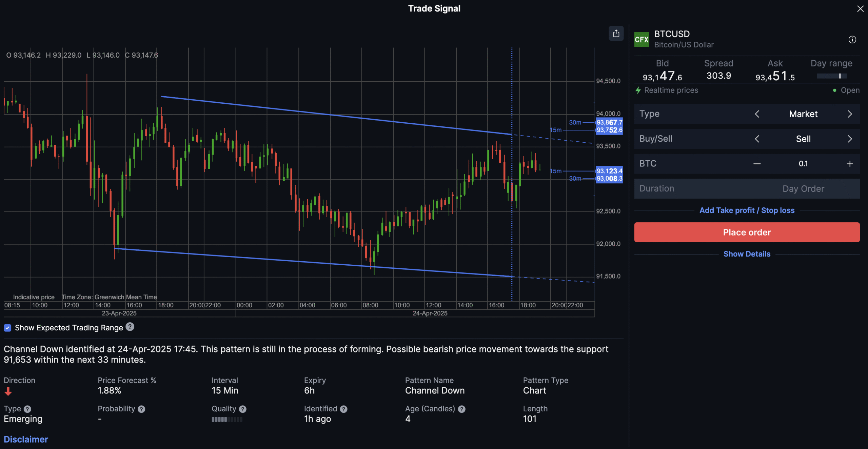Click the red down Direction arrow
Screen dimensions: 868x449
[x=8, y=391]
